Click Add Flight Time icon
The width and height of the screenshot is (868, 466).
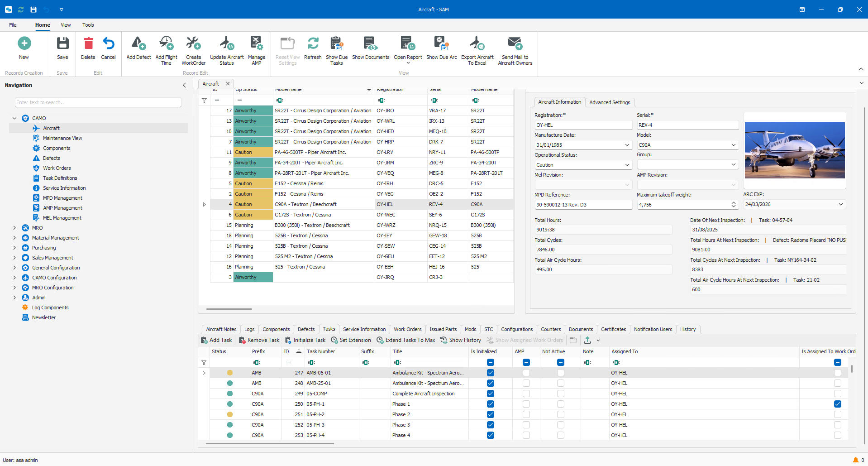pos(167,43)
